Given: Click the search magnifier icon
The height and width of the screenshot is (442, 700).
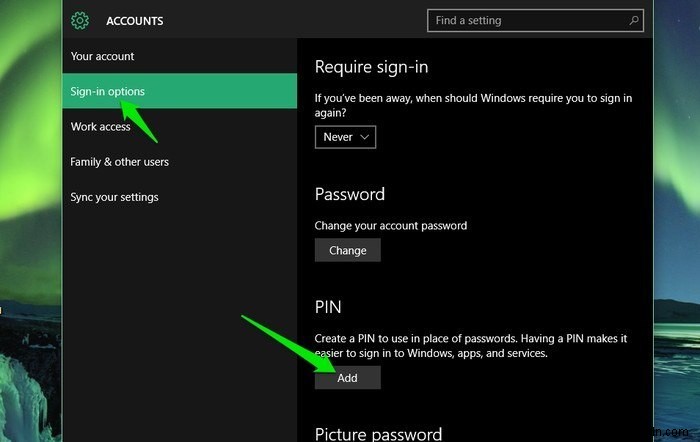Looking at the screenshot, I should [633, 21].
